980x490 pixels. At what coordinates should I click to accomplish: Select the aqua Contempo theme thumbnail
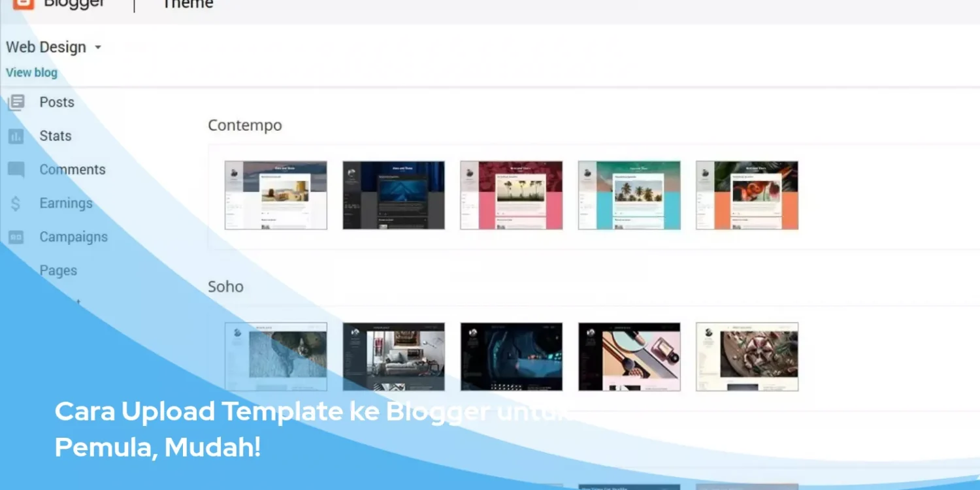tap(629, 195)
